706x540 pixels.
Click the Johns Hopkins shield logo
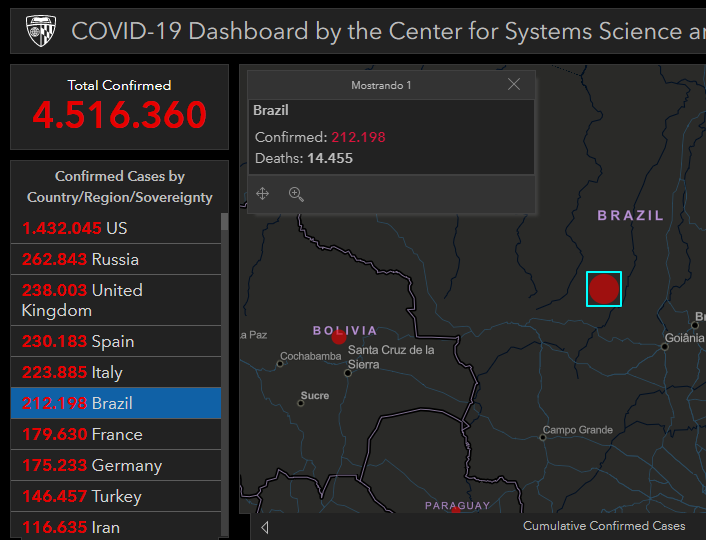click(x=41, y=31)
